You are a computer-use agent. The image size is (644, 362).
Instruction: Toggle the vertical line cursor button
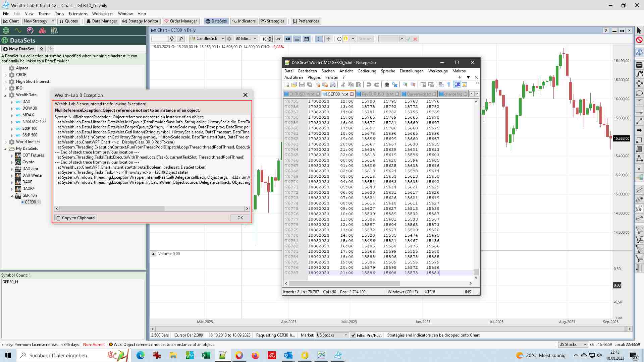pos(319,39)
